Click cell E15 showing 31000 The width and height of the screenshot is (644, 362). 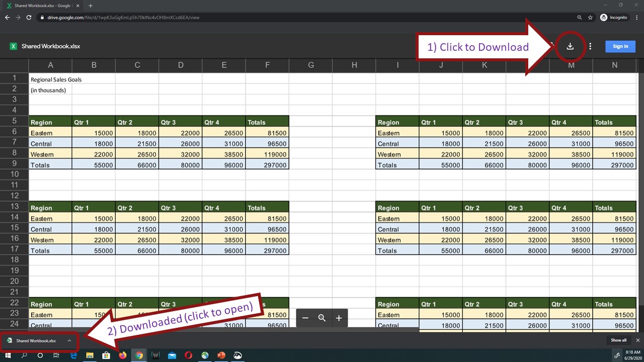pos(224,229)
